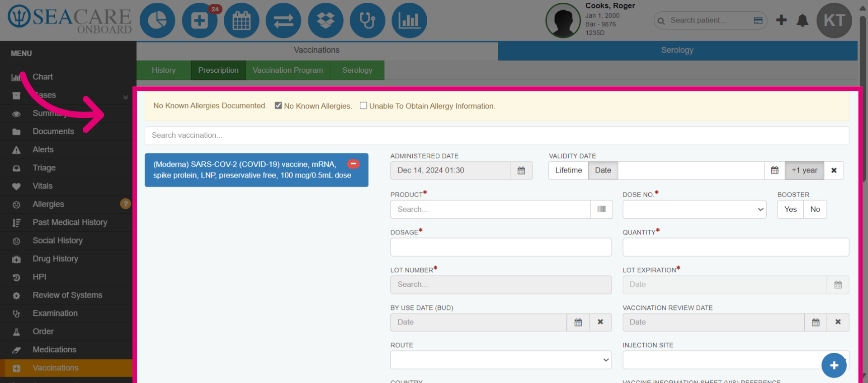Set Booster to No

pyautogui.click(x=815, y=209)
